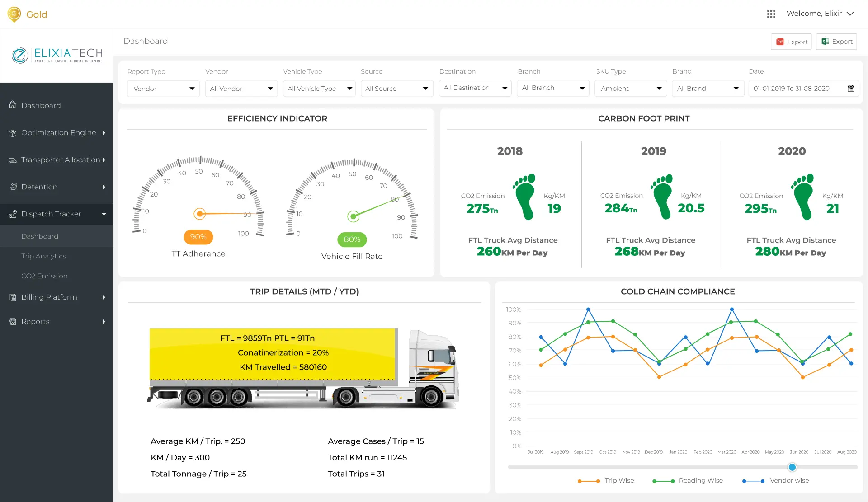Click the cold chain chart range slider handle
This screenshot has height=502, width=868.
(x=792, y=467)
